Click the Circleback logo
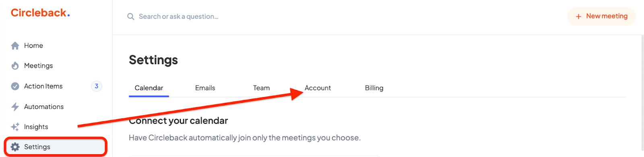 click(40, 13)
